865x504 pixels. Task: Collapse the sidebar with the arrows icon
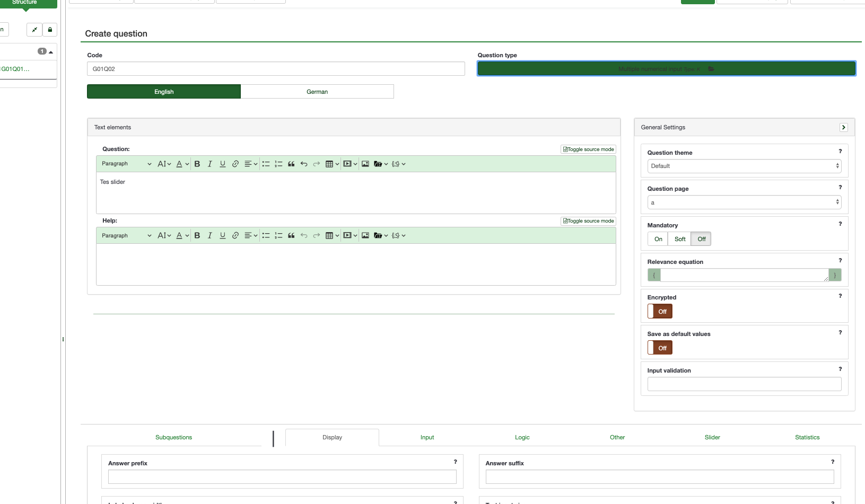point(34,30)
